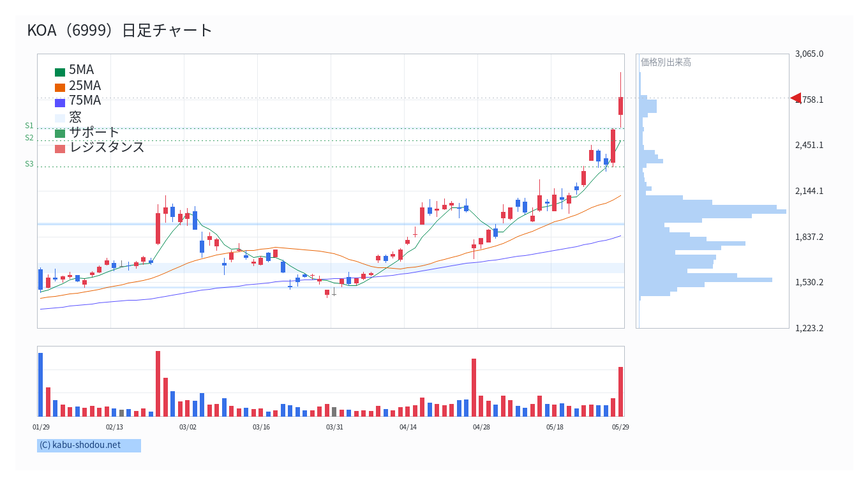Click the 05/18 date axis label

click(555, 427)
